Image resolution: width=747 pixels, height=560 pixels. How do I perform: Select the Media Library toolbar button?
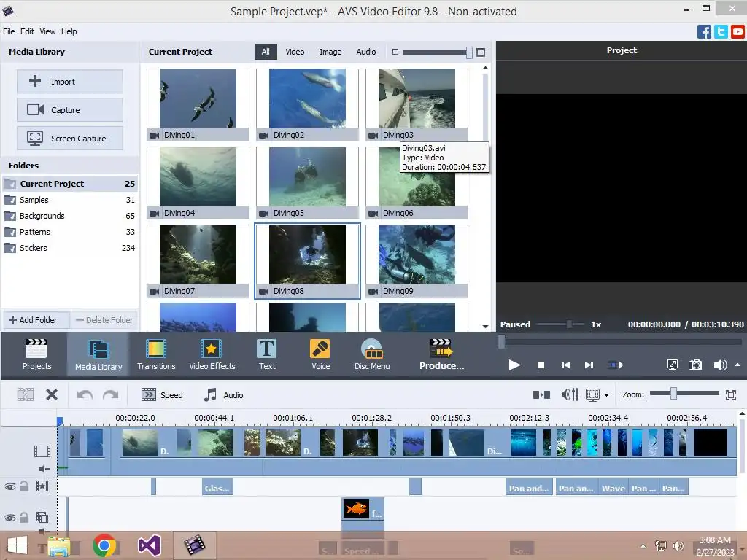click(x=98, y=354)
